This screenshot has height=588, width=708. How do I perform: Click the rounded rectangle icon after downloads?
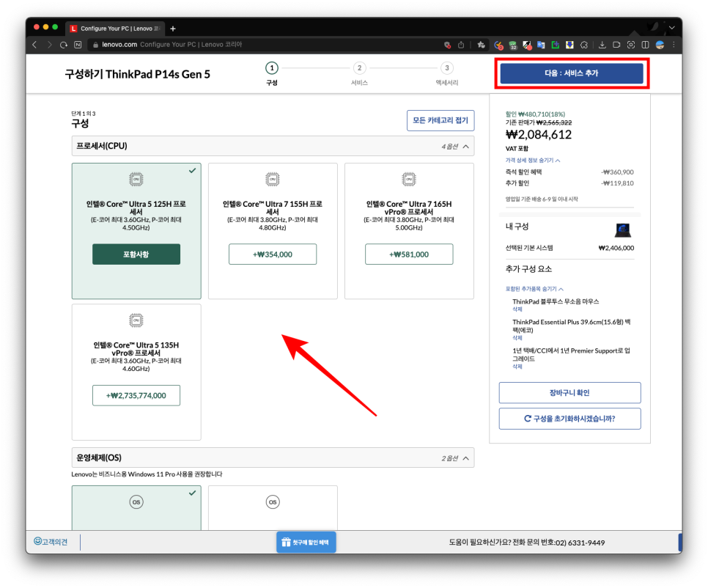616,45
